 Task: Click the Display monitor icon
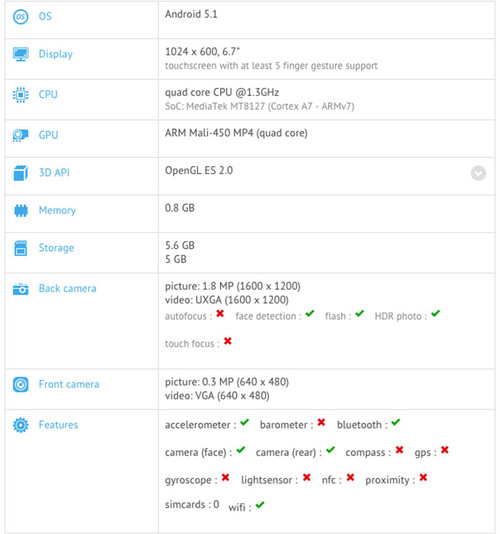click(x=20, y=54)
